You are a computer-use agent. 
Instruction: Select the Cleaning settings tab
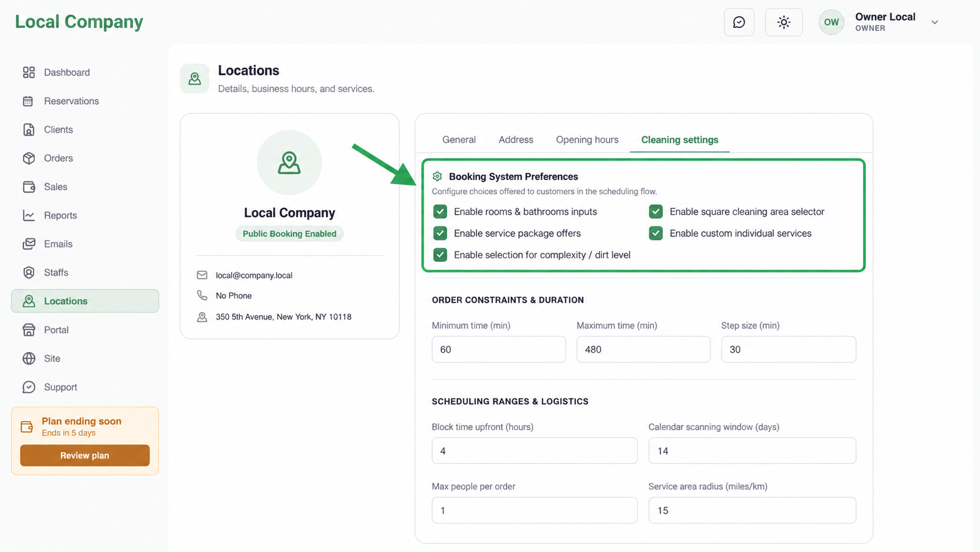(680, 140)
